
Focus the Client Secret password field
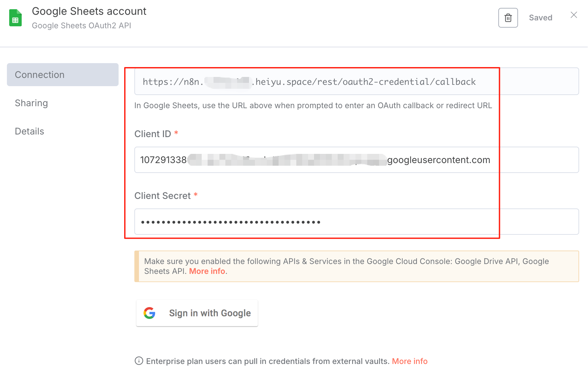tap(356, 222)
